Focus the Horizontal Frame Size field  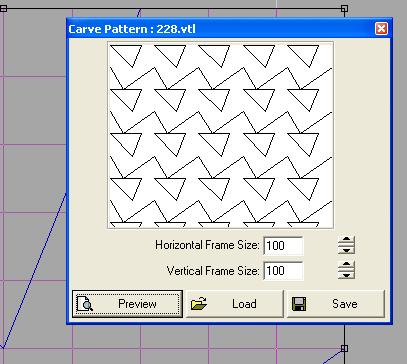tap(283, 246)
